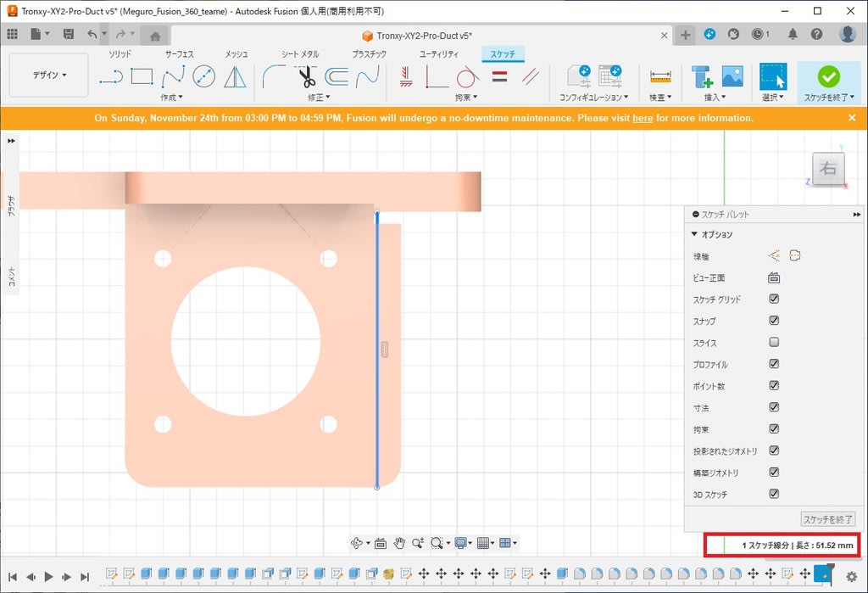Open the data panel grid icon
Screen dimensions: 868x593
click(12, 35)
